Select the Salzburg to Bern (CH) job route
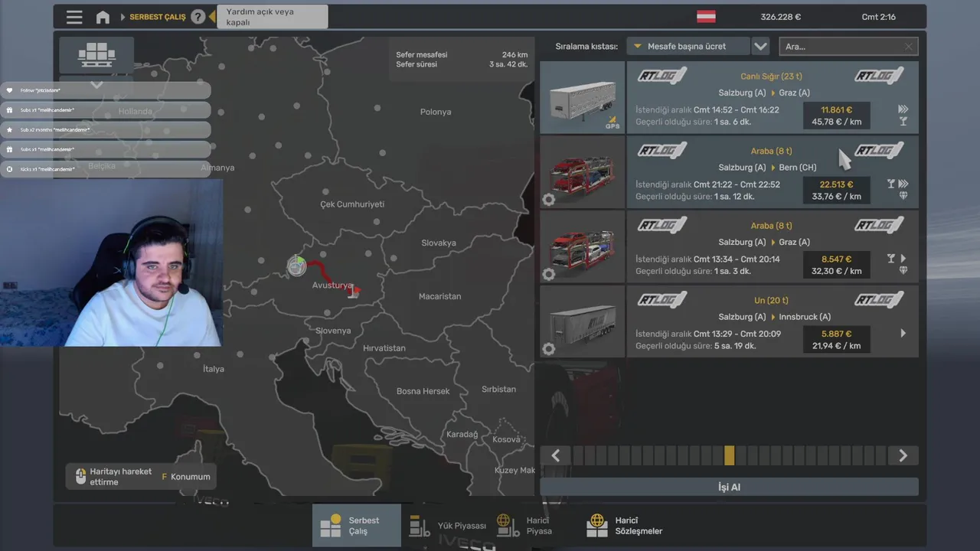 coord(767,168)
